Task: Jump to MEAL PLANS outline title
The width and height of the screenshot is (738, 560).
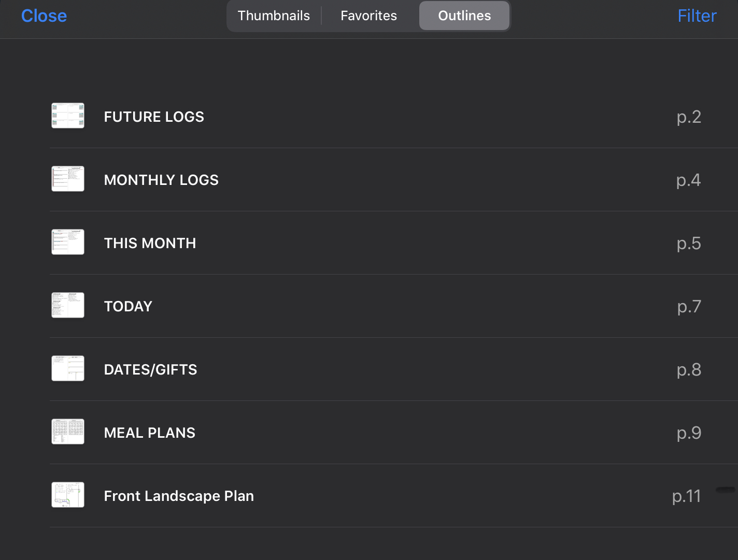Action: tap(149, 433)
